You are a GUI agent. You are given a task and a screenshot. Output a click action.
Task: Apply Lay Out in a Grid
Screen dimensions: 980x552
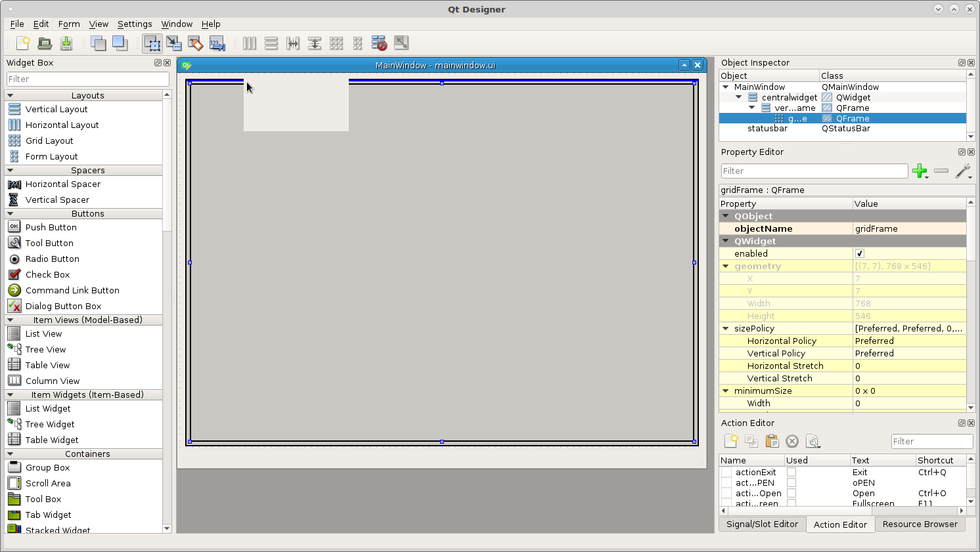336,43
